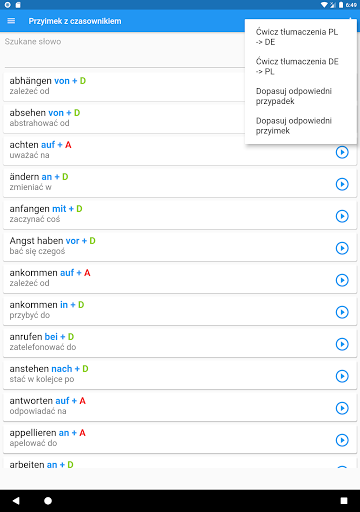Image resolution: width=360 pixels, height=512 pixels.
Task: Tap the Android back navigation button
Action: pyautogui.click(x=16, y=500)
